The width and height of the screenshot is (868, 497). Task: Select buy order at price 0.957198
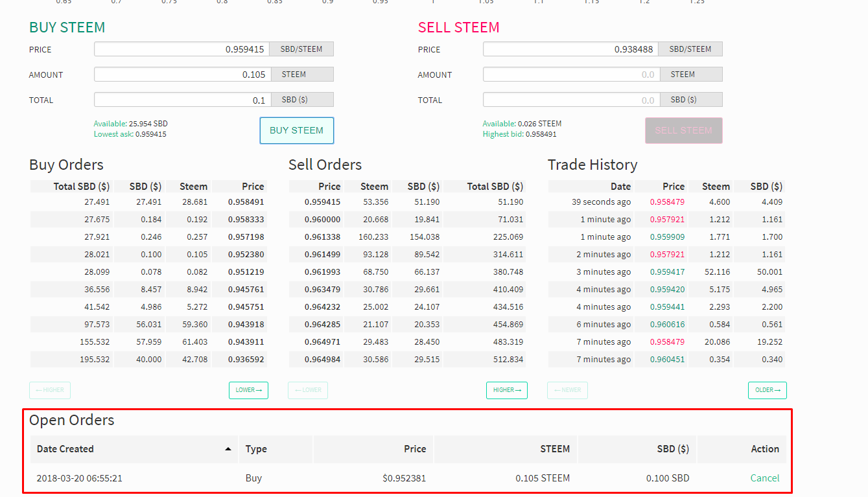tap(148, 237)
